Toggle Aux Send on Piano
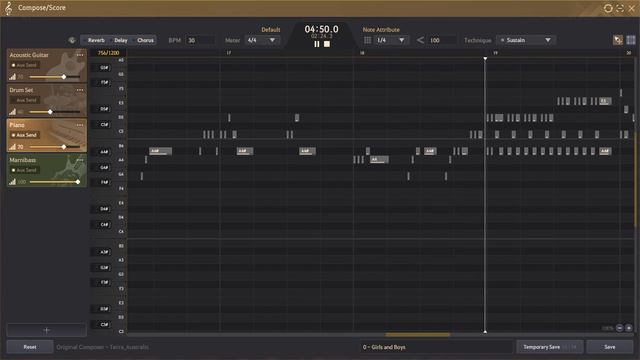This screenshot has width=640, height=360. click(24, 135)
